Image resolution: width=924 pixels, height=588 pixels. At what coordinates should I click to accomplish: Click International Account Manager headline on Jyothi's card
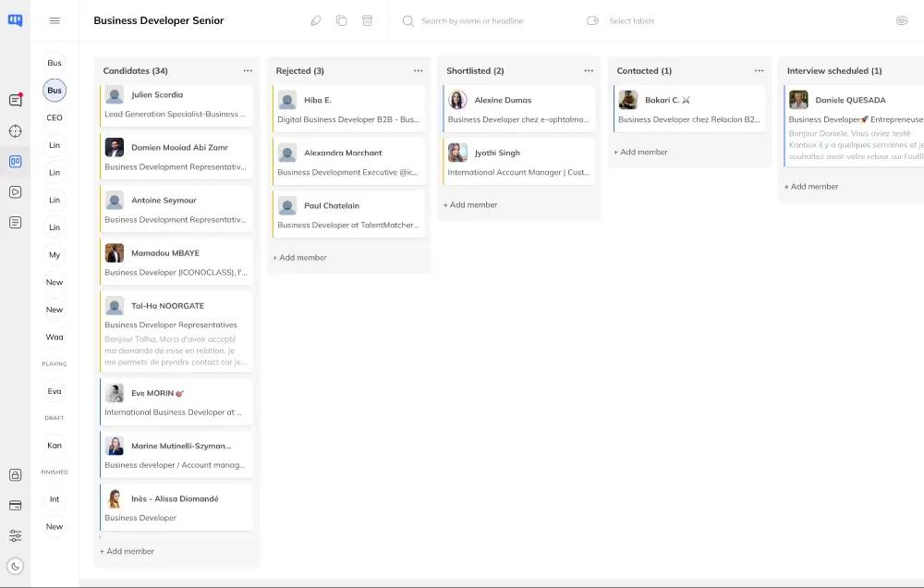pos(518,173)
